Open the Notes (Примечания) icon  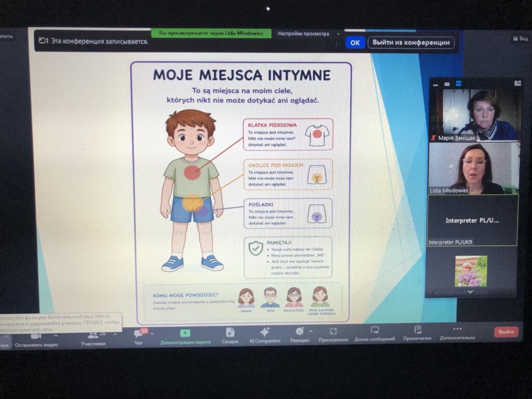(418, 329)
